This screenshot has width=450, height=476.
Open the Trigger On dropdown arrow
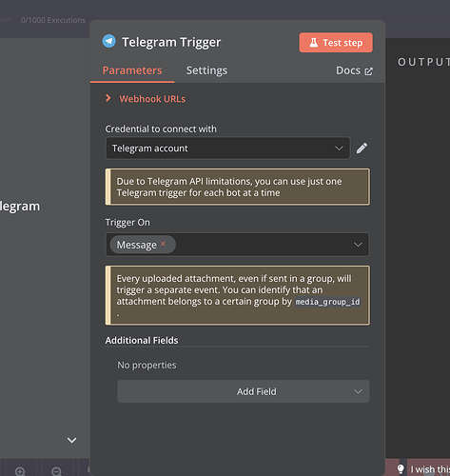tap(358, 245)
